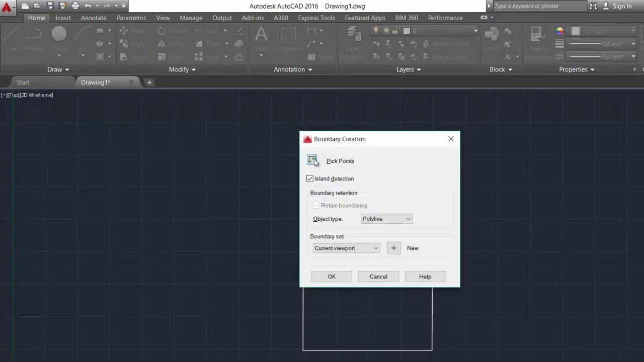
Task: Toggle the Island detection checkbox
Action: pyautogui.click(x=310, y=178)
